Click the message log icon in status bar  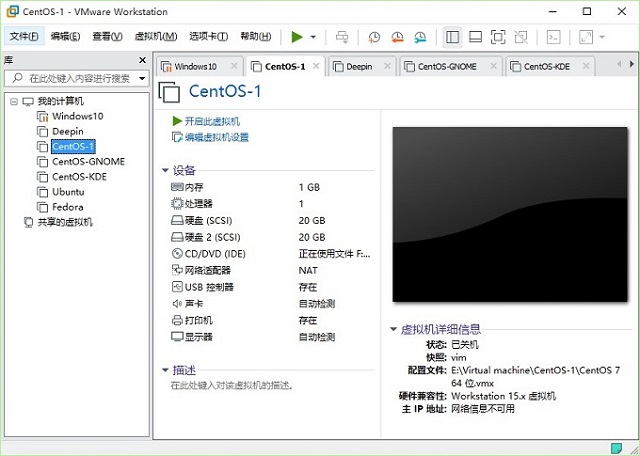616,448
